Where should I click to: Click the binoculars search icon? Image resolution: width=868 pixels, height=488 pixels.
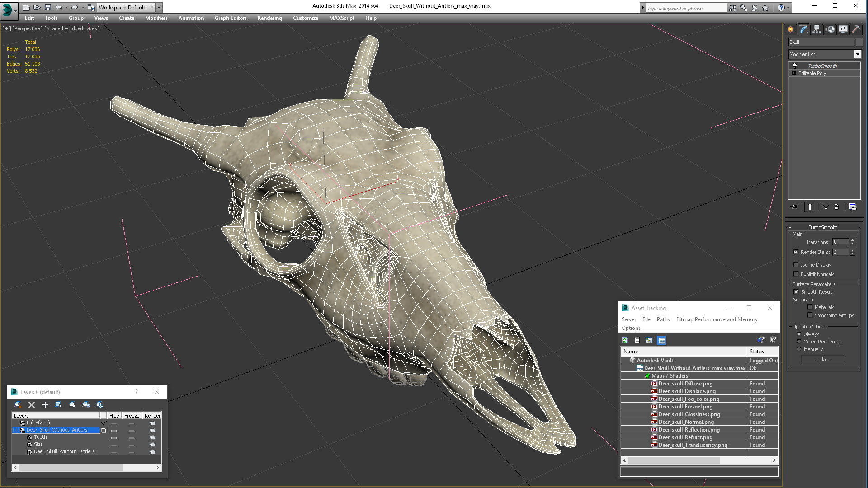click(x=733, y=8)
